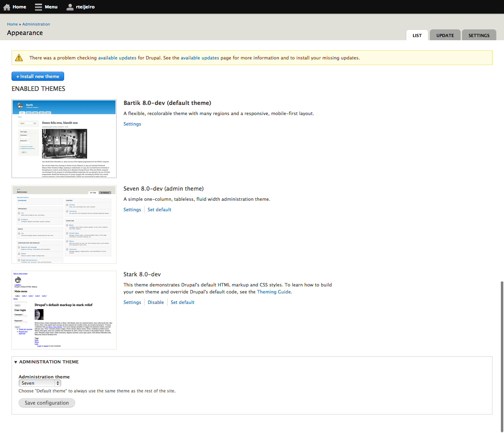504x433 pixels.
Task: Set Stark theme as default
Action: [182, 303]
